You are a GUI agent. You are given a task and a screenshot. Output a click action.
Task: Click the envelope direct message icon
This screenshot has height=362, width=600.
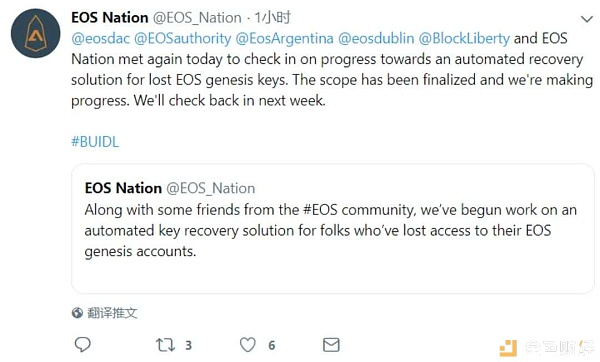click(x=331, y=345)
